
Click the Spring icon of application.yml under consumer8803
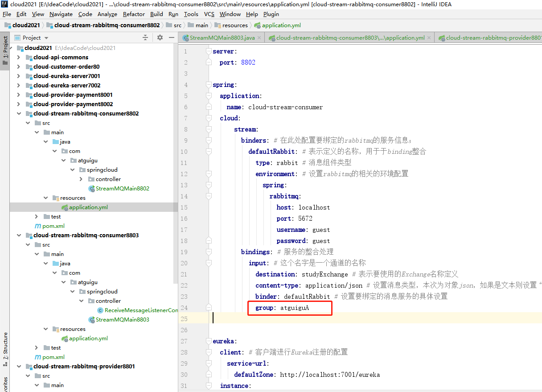[x=65, y=338]
